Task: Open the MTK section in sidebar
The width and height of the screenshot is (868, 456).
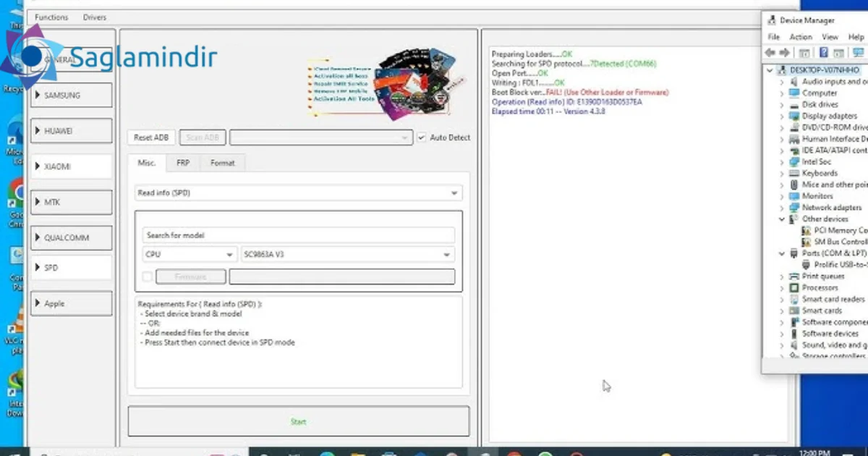Action: pyautogui.click(x=71, y=202)
